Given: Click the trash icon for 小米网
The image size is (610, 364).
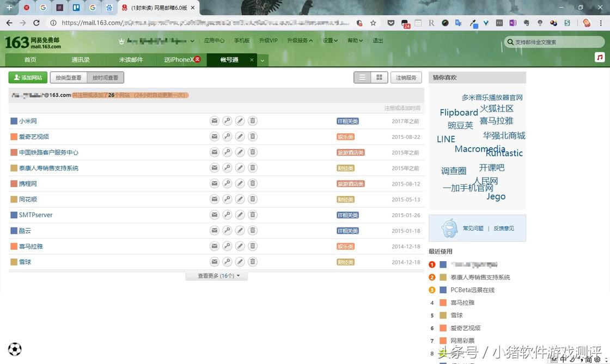Looking at the screenshot, I should click(x=253, y=121).
